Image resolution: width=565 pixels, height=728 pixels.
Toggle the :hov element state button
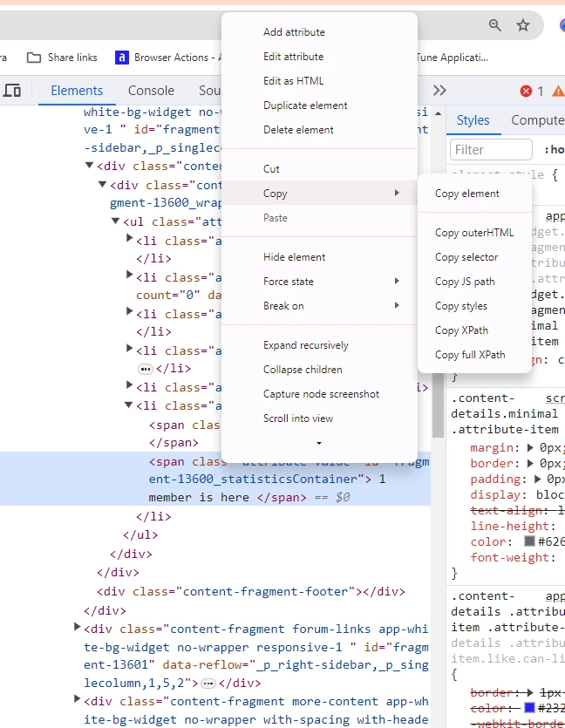click(x=555, y=150)
